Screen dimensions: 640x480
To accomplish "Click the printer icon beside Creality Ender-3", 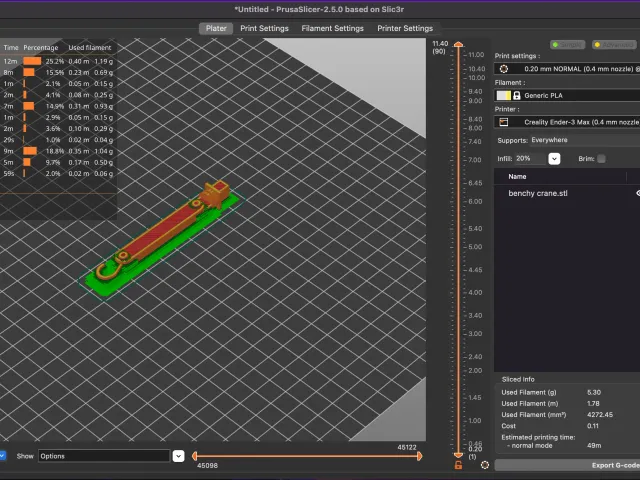I will [504, 122].
